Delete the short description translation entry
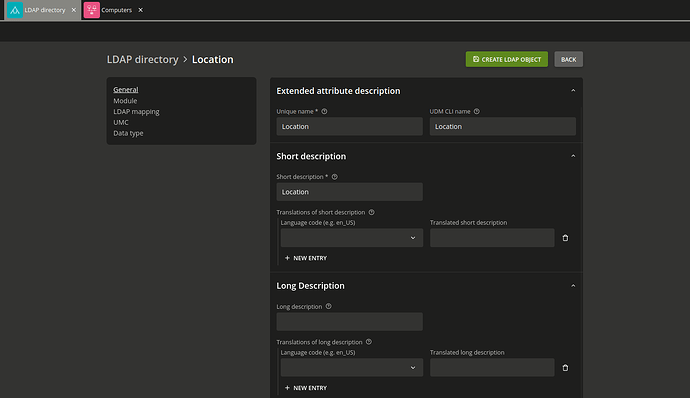This screenshot has height=398, width=690. click(x=565, y=238)
